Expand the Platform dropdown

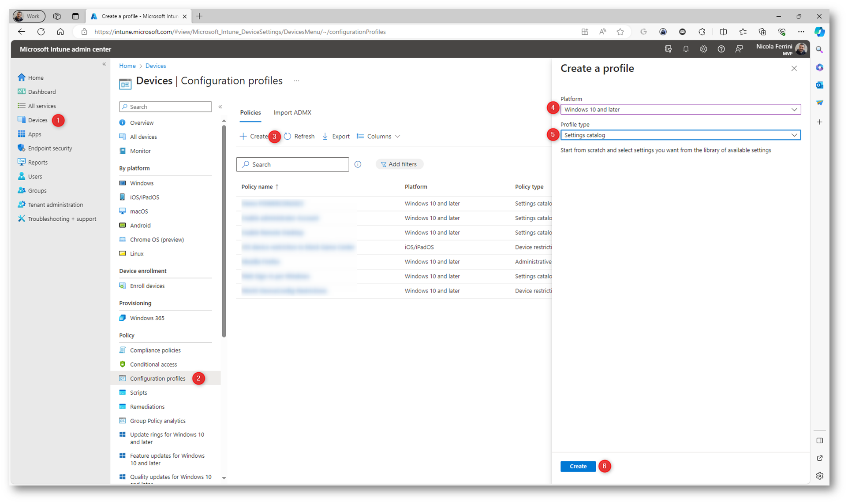click(x=680, y=109)
